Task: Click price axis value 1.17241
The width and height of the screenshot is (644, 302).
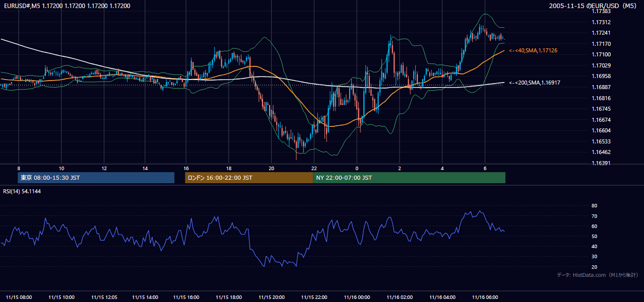Action: (x=601, y=33)
